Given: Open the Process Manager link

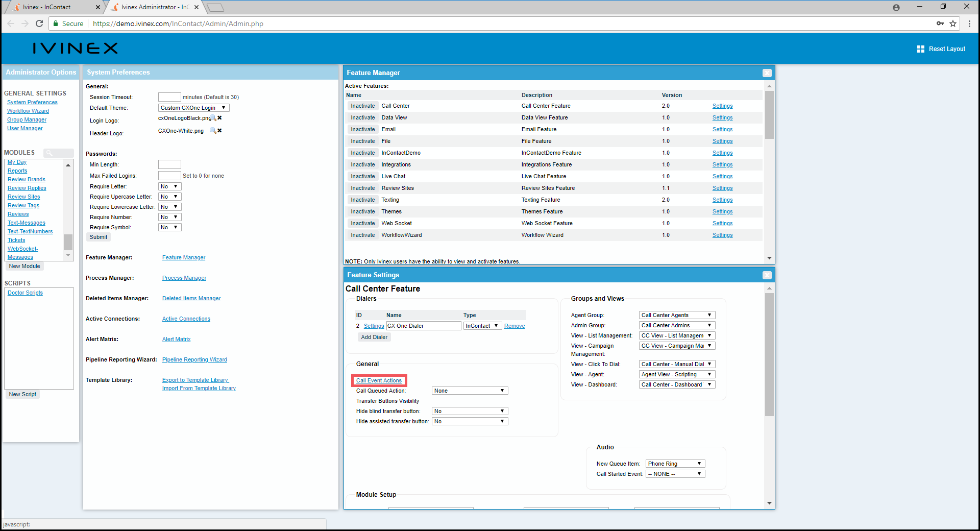Looking at the screenshot, I should pyautogui.click(x=184, y=278).
